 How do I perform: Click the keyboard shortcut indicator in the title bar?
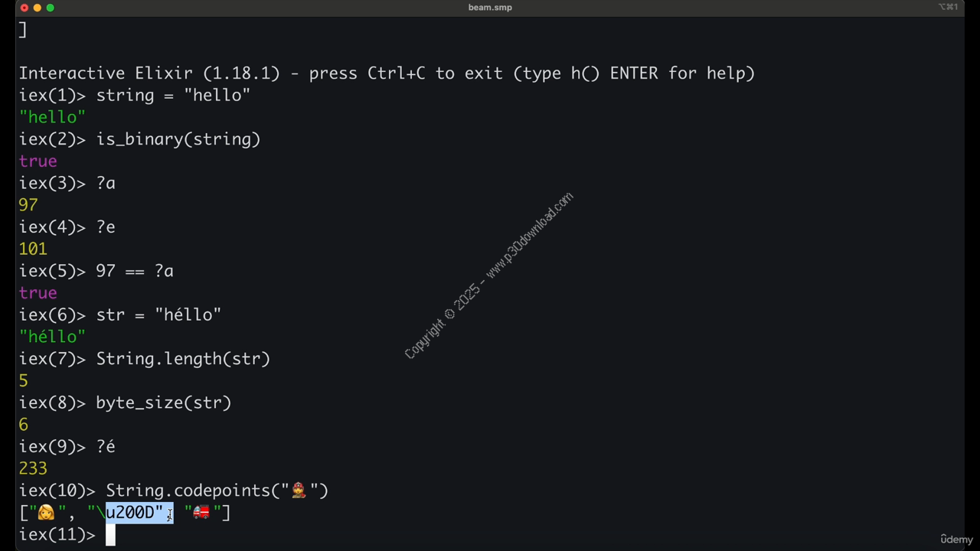click(948, 7)
